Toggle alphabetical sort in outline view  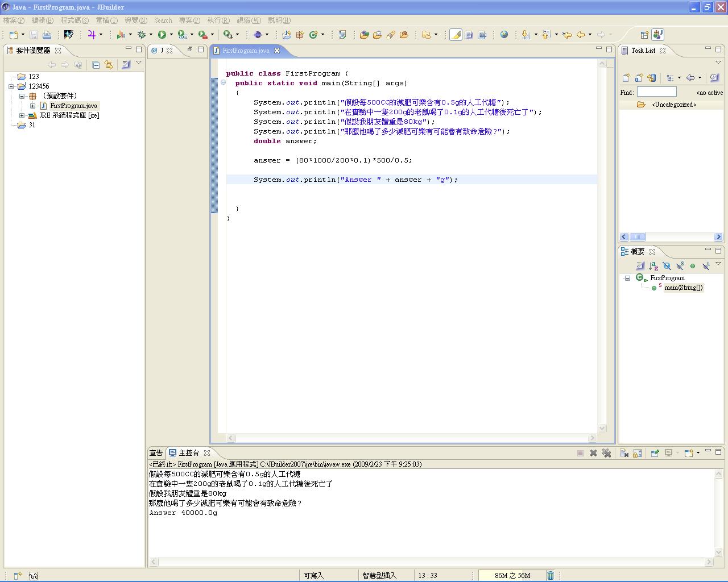pyautogui.click(x=653, y=265)
